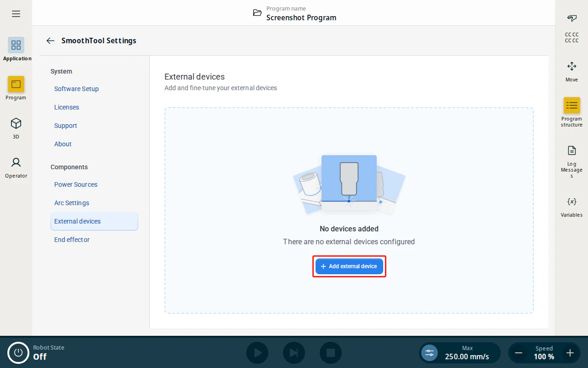588x368 pixels.
Task: Toggle the Program structure panel
Action: (x=571, y=112)
